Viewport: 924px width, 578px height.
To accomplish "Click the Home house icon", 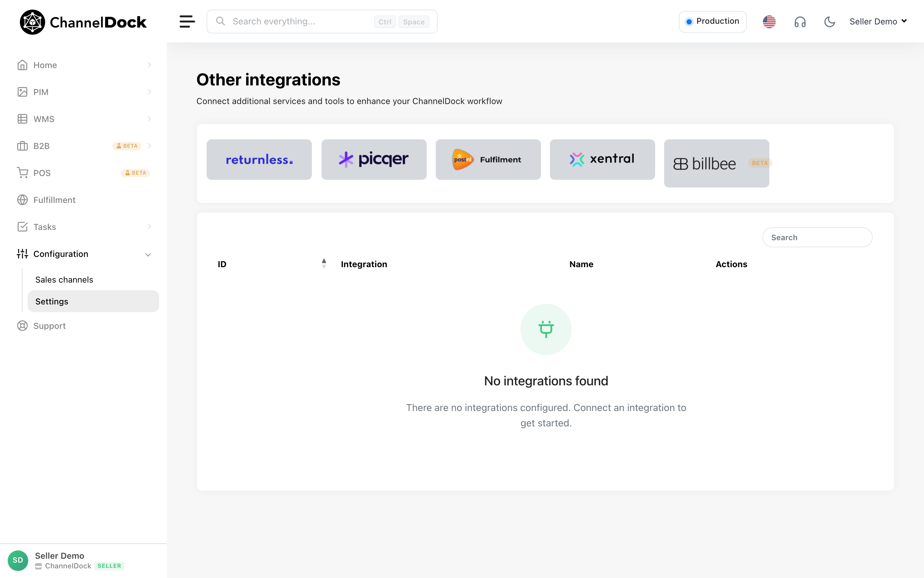I will coord(22,65).
